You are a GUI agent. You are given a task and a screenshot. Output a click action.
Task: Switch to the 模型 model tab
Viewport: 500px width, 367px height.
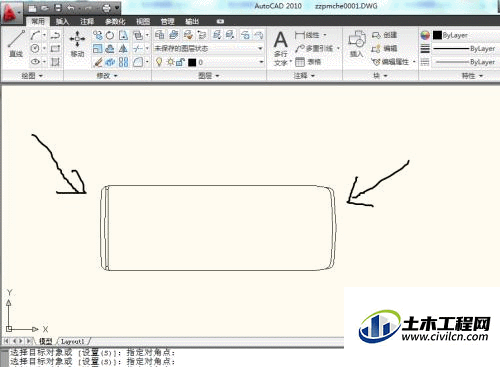(x=46, y=341)
